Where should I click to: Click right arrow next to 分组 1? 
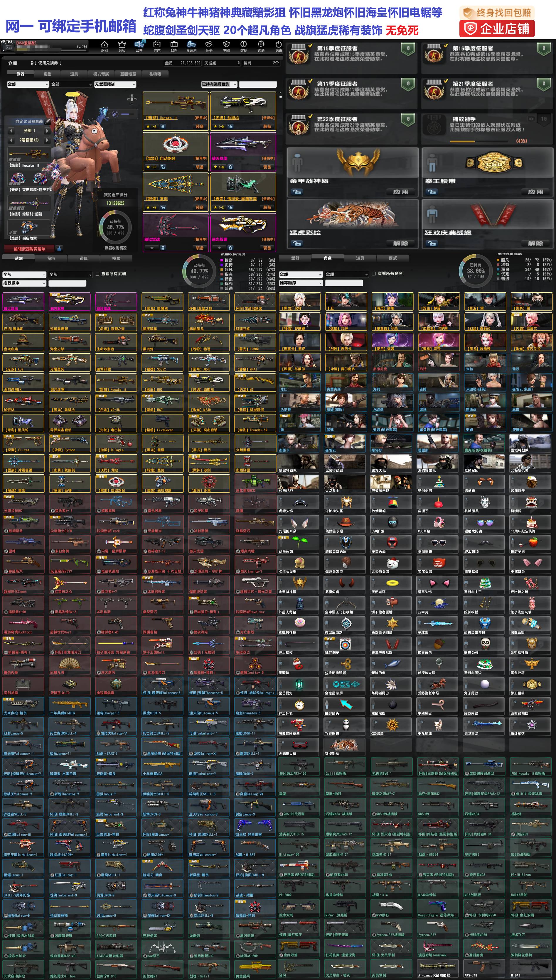tap(47, 131)
